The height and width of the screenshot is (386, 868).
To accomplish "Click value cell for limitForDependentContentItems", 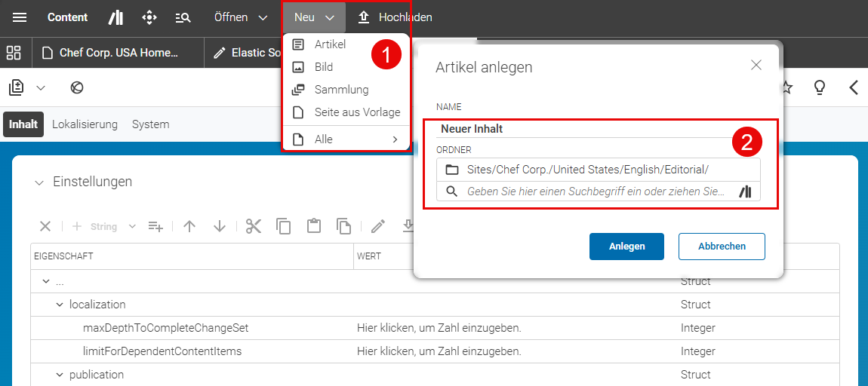I will 439,351.
